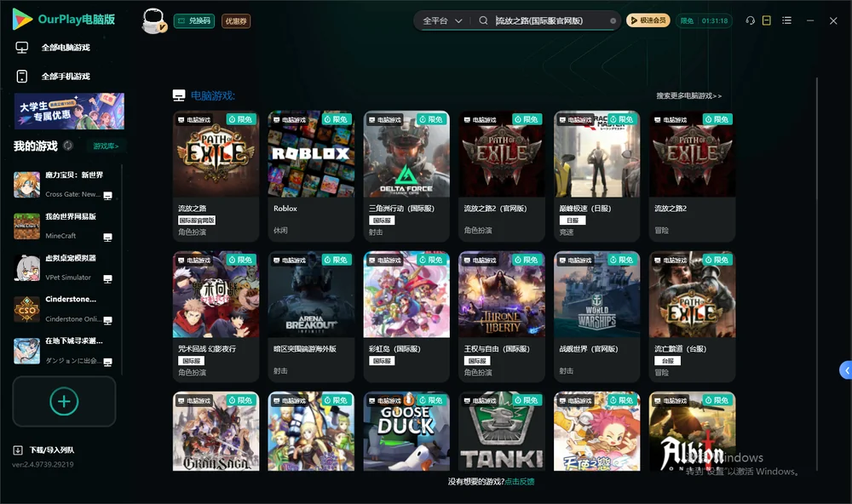Open the Roblox game card

tap(311, 176)
